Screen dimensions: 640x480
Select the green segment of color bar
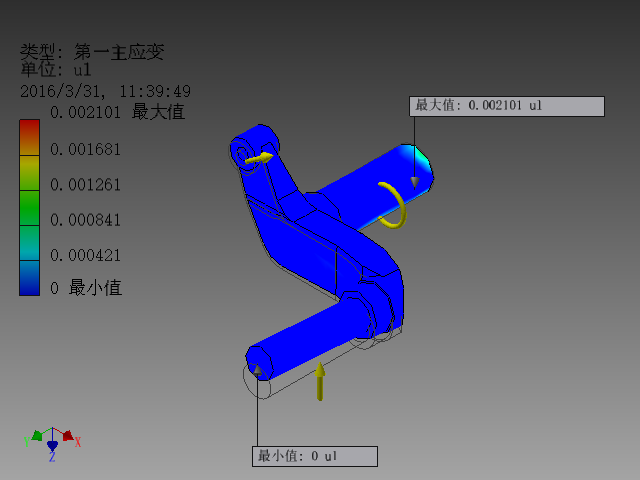click(x=29, y=208)
